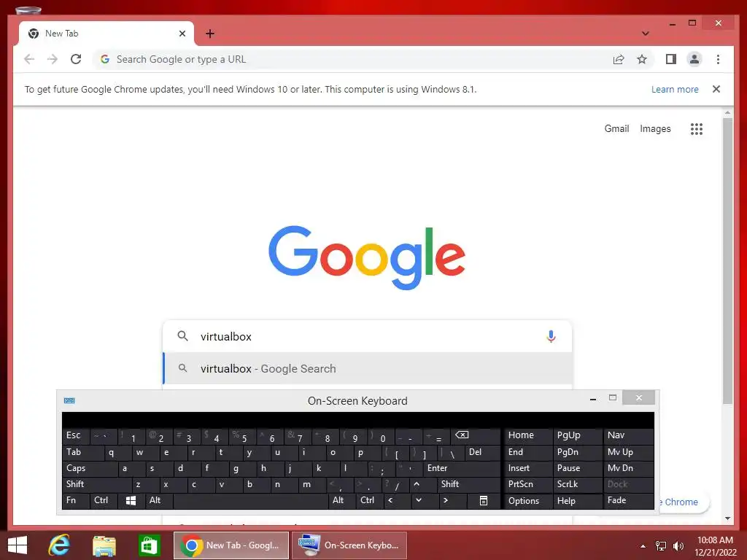Click Enter key on On-Screen Keyboard
Viewport: 747px width, 560px height.
tap(461, 469)
